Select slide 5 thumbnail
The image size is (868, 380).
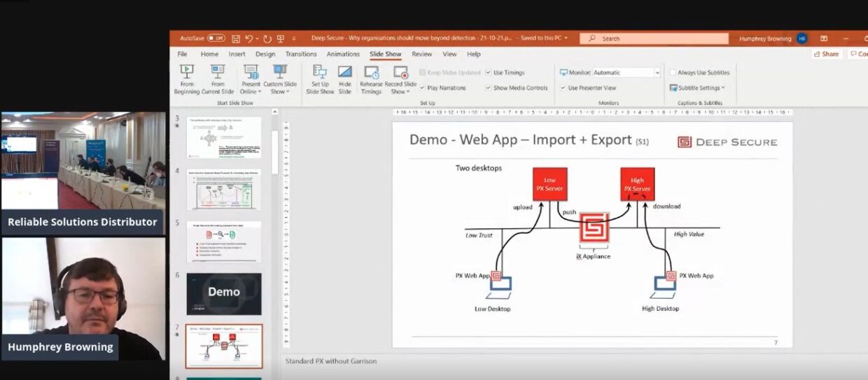coord(223,241)
